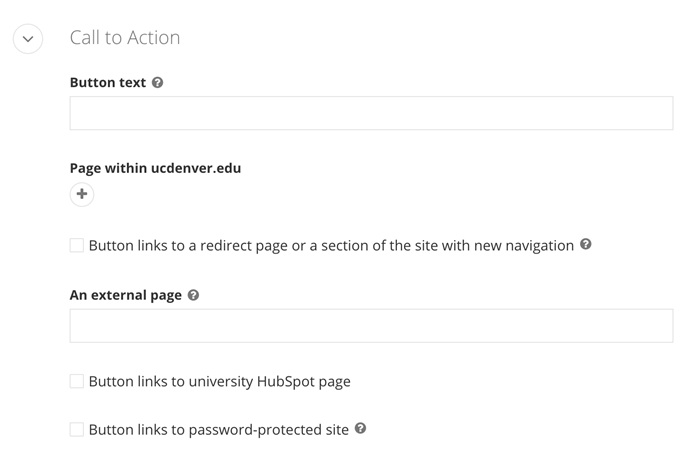700x464 pixels.
Task: Add a page within ucdenver.edu using the plus icon
Action: (82, 194)
